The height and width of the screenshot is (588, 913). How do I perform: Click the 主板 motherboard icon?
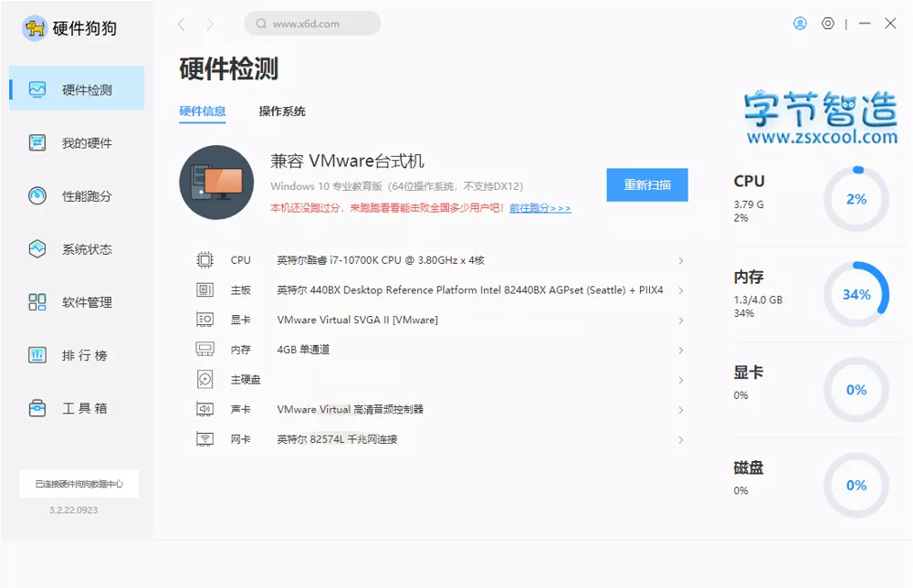[205, 289]
